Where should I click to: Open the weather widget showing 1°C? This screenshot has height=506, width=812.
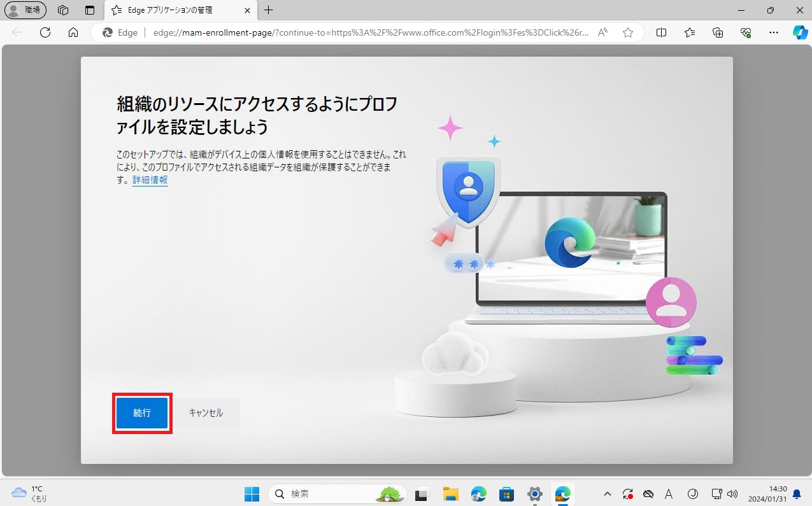[30, 493]
